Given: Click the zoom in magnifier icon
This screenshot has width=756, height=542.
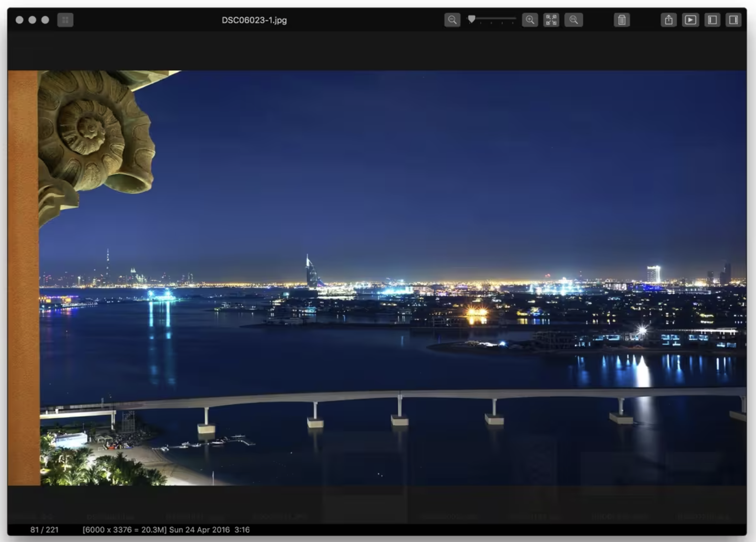Looking at the screenshot, I should 530,20.
